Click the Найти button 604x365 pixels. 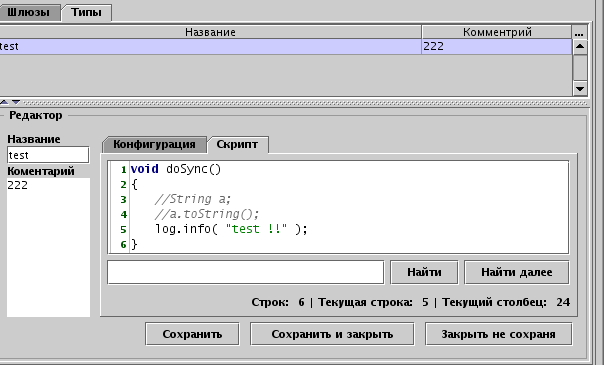pos(424,273)
